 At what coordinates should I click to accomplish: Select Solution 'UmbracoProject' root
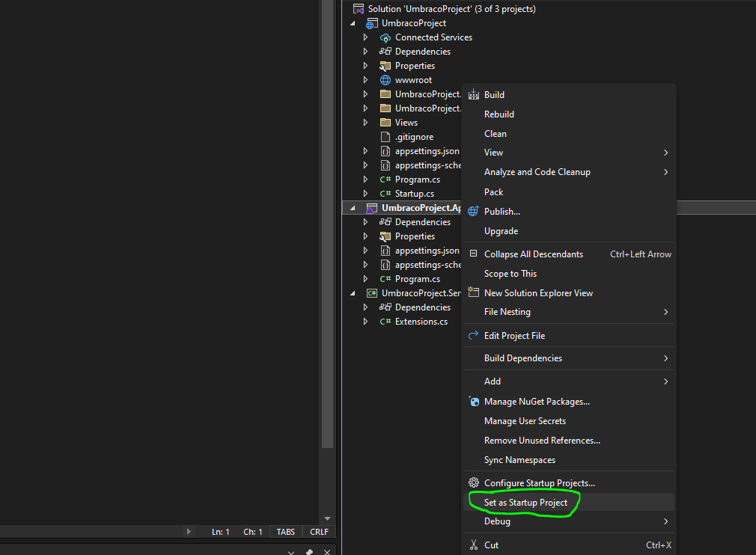tap(452, 9)
